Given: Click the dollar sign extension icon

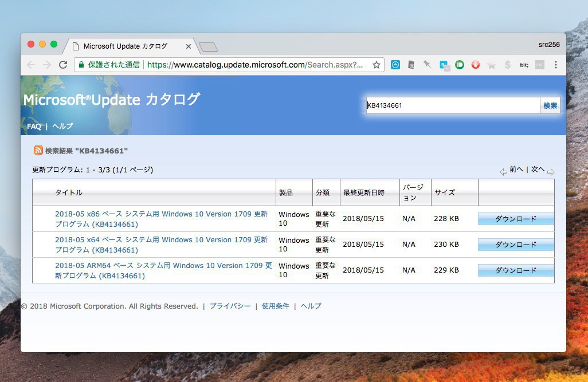Looking at the screenshot, I should pyautogui.click(x=508, y=65).
